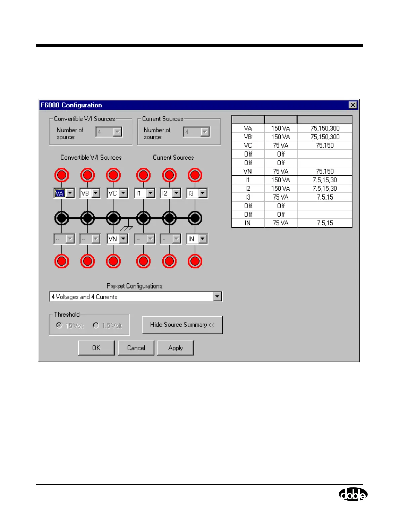Screen dimensions: 411x532
Task: Click the red terminal above the VB selector
Action: [88, 175]
